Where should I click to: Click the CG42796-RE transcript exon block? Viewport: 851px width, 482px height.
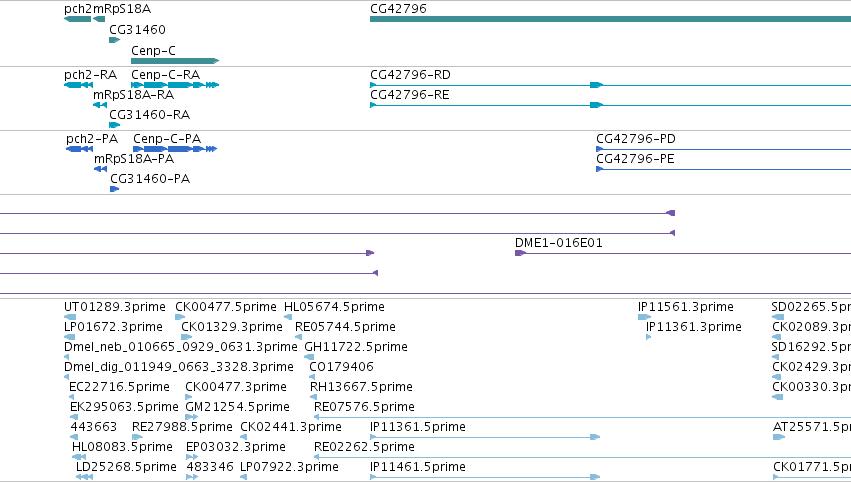point(596,105)
